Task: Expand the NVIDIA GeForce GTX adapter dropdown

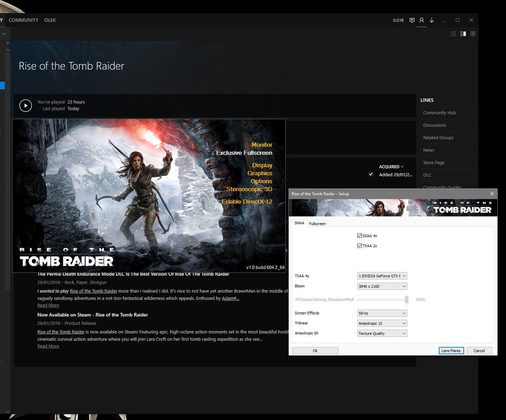Action: click(x=382, y=276)
